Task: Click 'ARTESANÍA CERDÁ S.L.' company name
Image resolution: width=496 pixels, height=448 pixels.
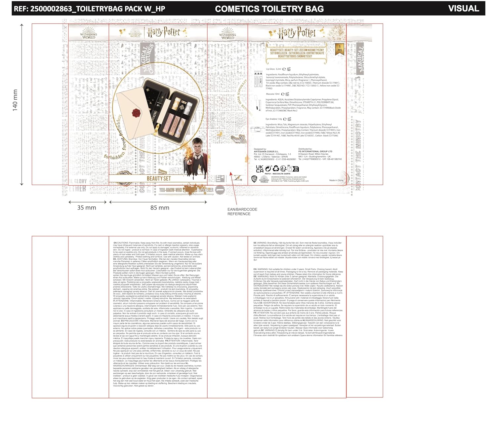Action: tap(266, 152)
